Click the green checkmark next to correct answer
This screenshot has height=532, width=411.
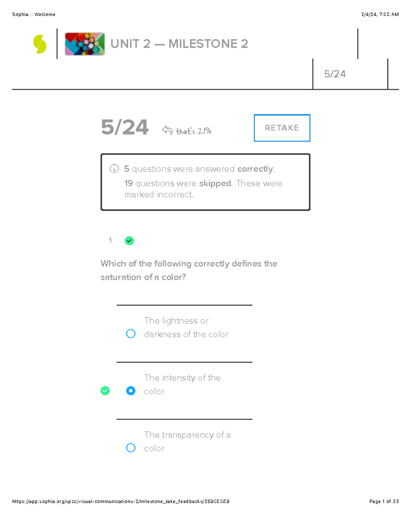(x=105, y=391)
